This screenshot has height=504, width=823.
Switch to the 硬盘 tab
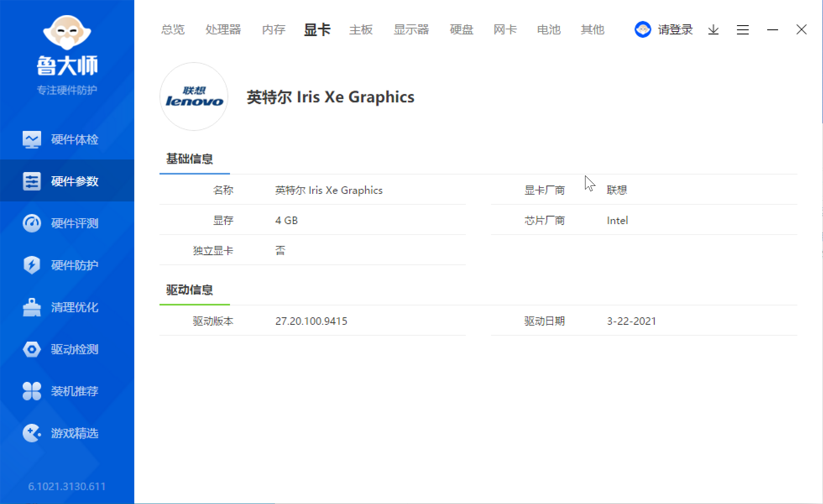tap(462, 29)
